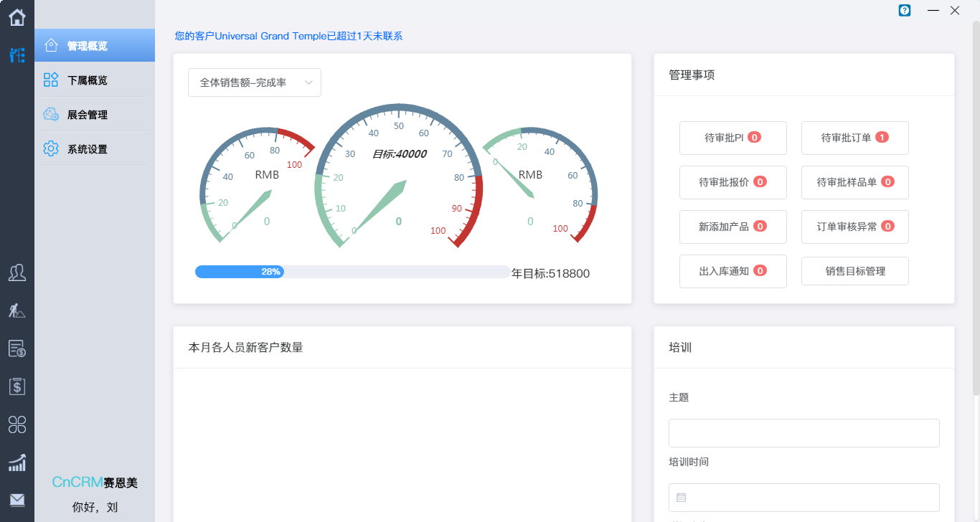Focus the 培训时间 date field
980x522 pixels.
pos(804,498)
